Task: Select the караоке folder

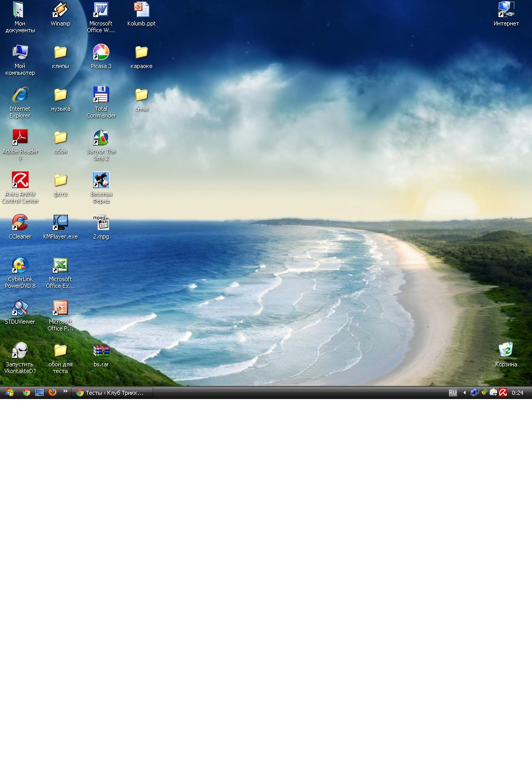Action: 141,52
